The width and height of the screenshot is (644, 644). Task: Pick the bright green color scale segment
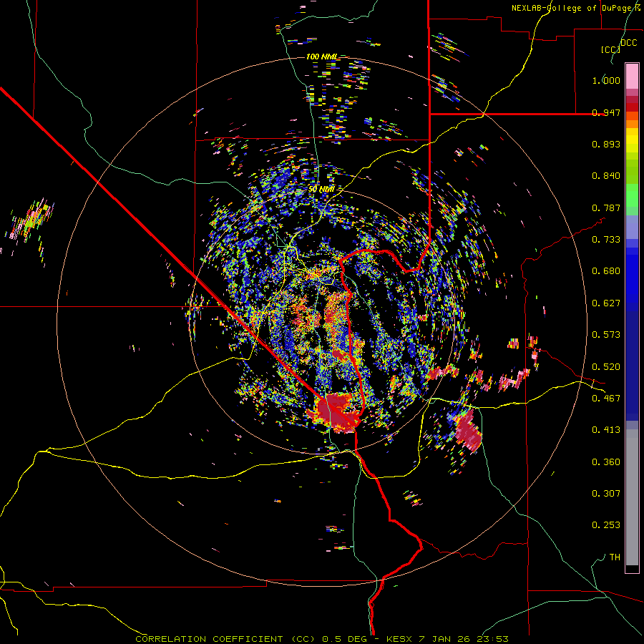pos(632,195)
